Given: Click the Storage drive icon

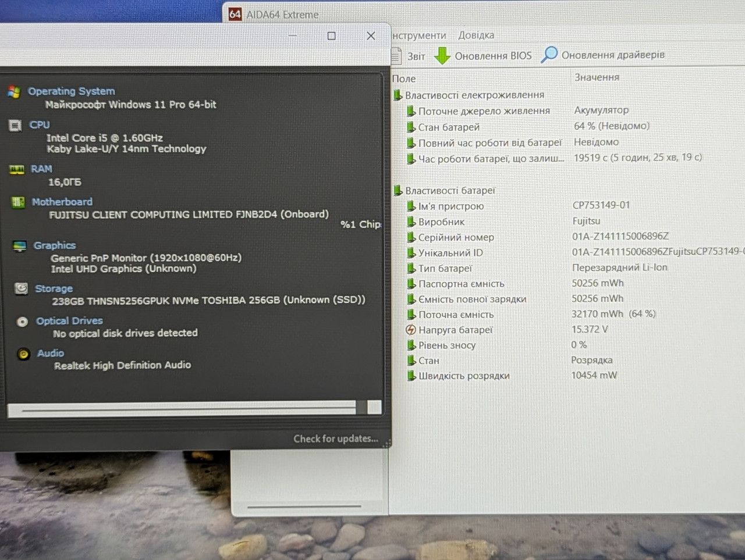Looking at the screenshot, I should (x=21, y=288).
